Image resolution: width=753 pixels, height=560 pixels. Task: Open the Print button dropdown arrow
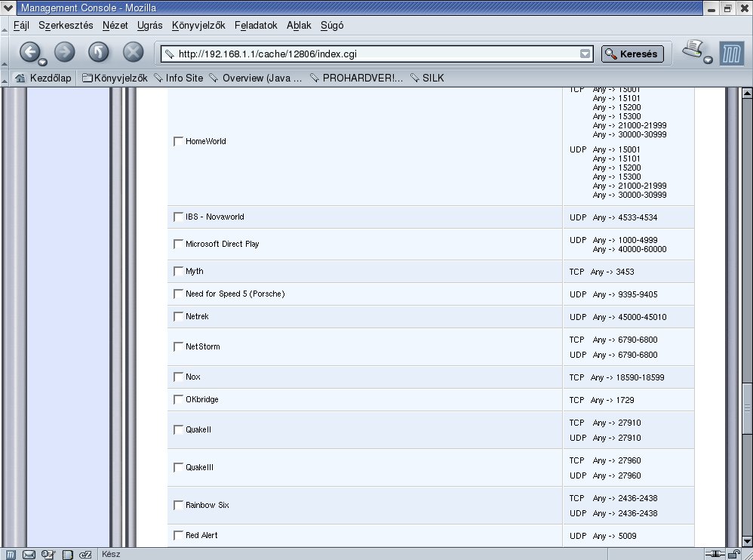pyautogui.click(x=708, y=60)
